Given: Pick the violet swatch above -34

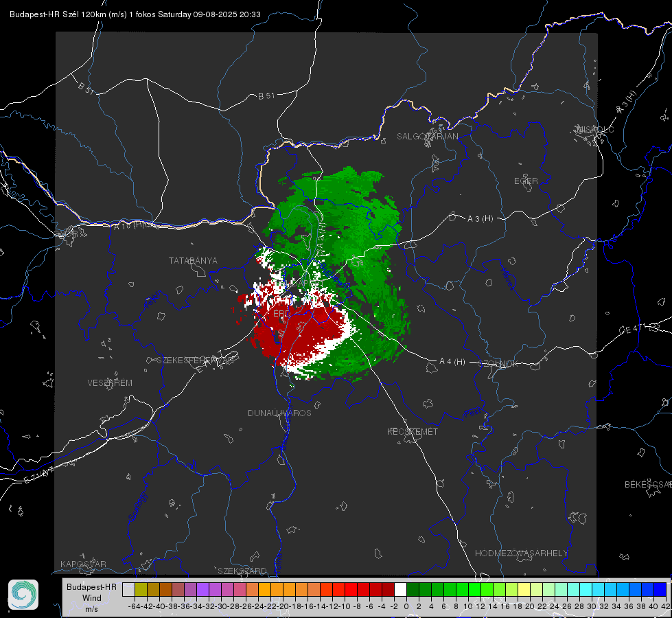Looking at the screenshot, I should pos(202,590).
